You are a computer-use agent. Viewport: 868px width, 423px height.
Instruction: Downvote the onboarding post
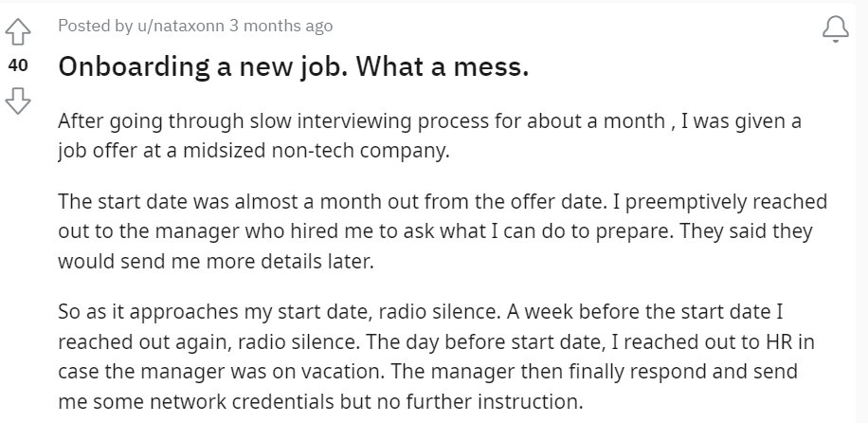pyautogui.click(x=19, y=100)
